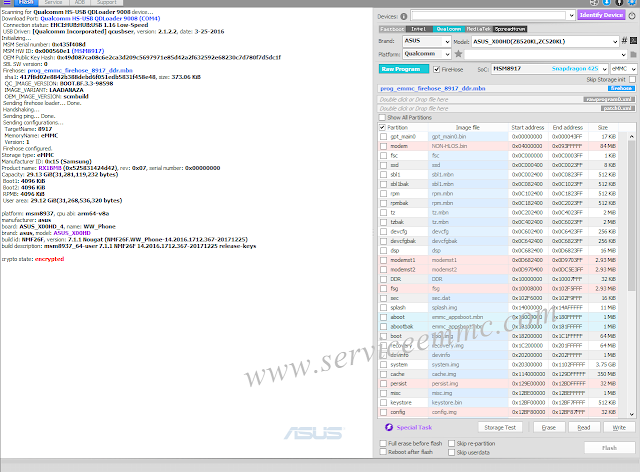This screenshot has height=472, width=640.
Task: Select the Spreadtrum mode tab
Action: pyautogui.click(x=510, y=29)
